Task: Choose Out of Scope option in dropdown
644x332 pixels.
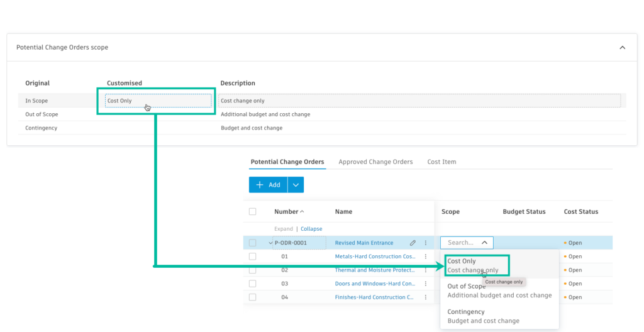Action: click(499, 290)
